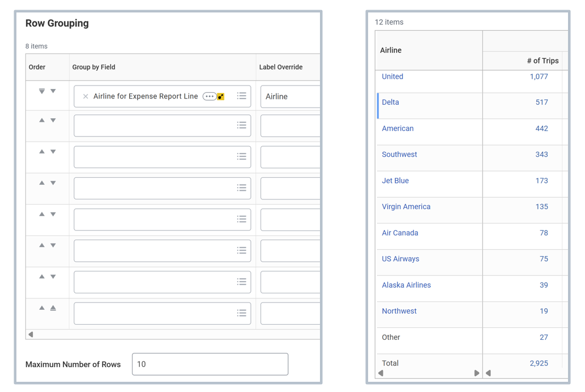Open the American airline link
The height and width of the screenshot is (392, 585).
pos(398,129)
